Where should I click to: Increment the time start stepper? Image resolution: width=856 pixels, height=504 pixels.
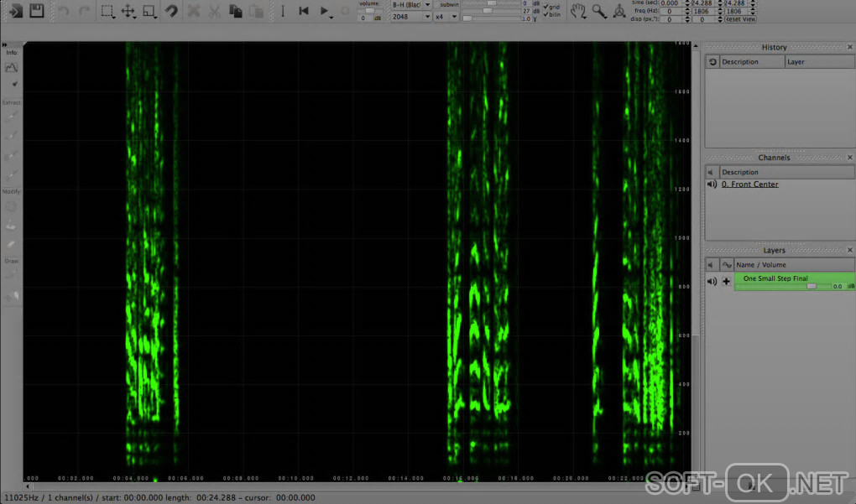point(687,2)
